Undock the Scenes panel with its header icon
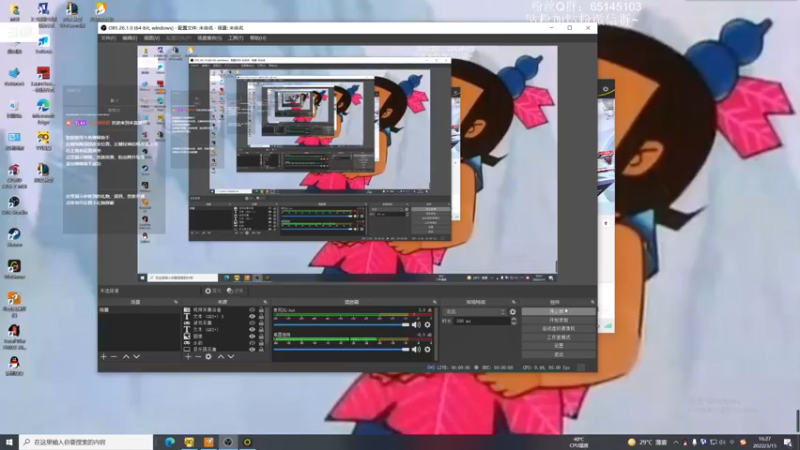This screenshot has height=450, width=800. 176,302
